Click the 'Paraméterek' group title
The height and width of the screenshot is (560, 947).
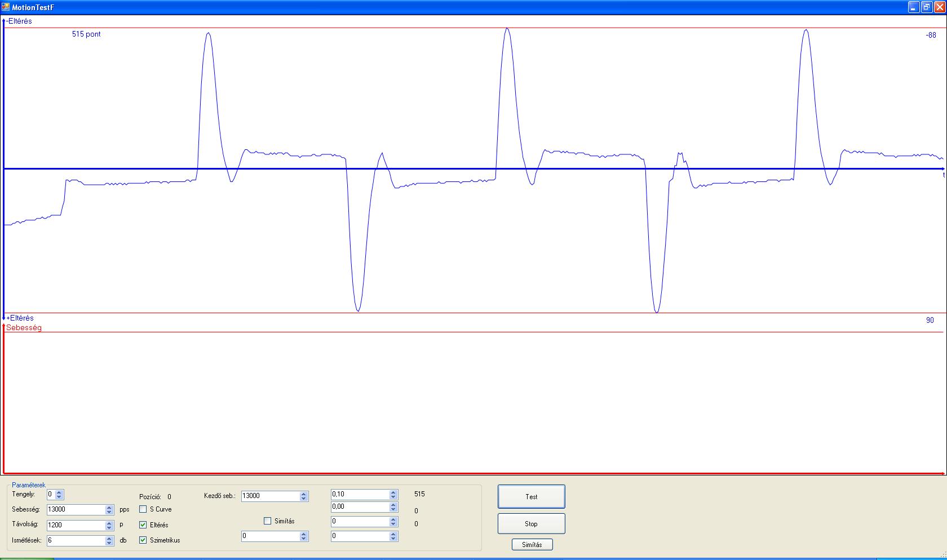point(29,485)
